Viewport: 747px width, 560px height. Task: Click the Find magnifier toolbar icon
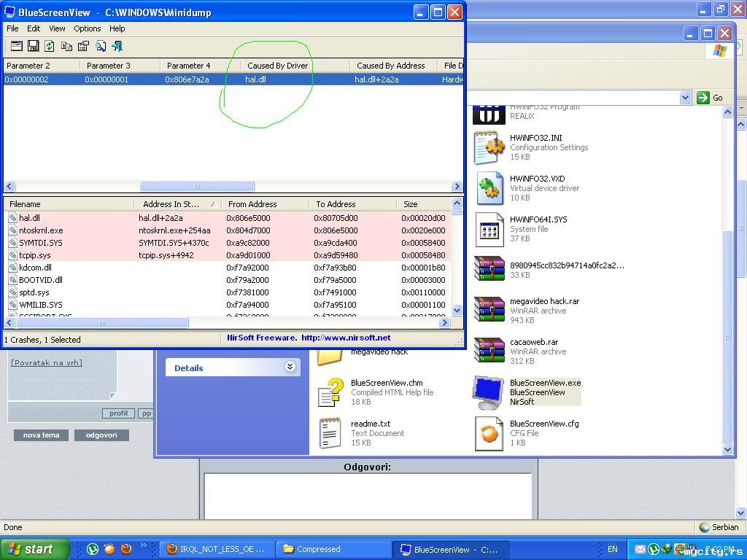click(100, 46)
